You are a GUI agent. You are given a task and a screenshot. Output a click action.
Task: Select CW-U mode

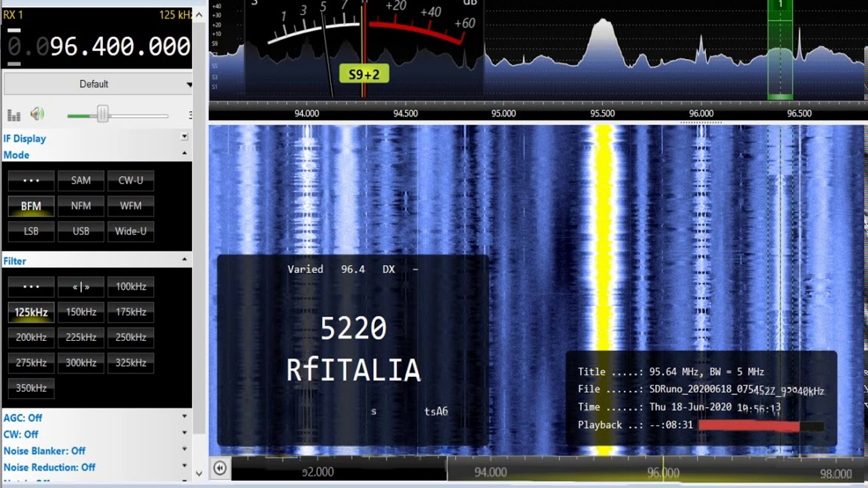131,180
